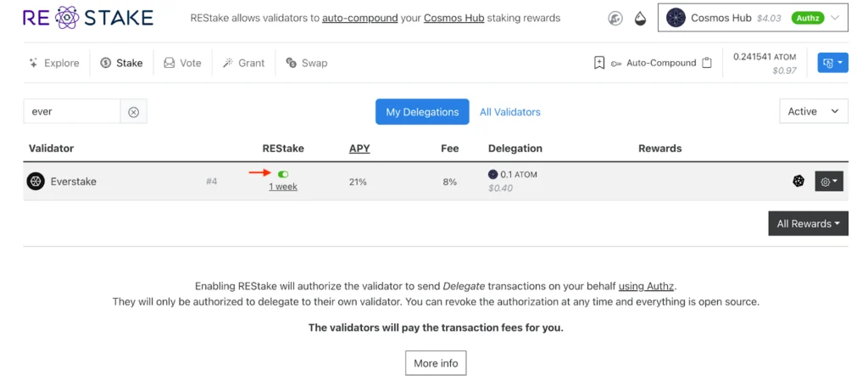Click the water droplet theme icon

[640, 18]
